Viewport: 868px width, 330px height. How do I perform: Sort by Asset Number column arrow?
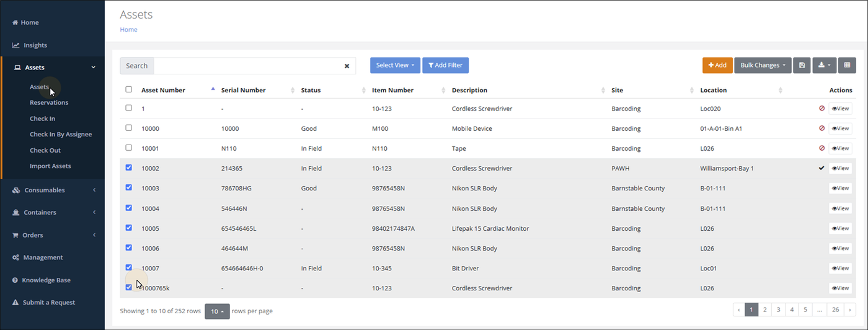click(213, 89)
